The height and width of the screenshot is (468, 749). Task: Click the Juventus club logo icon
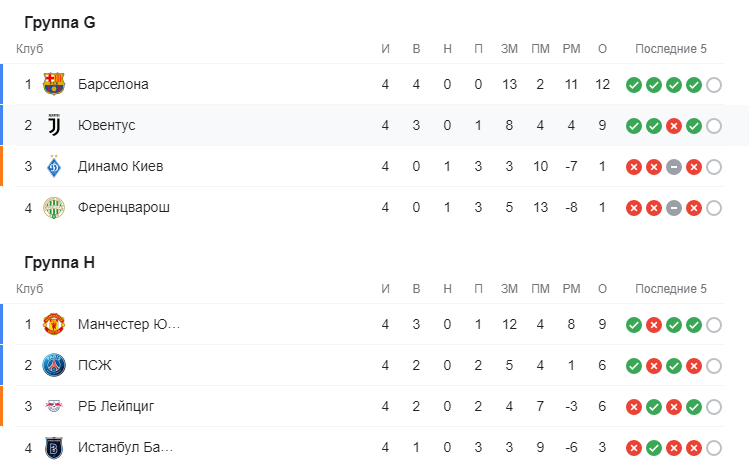54,125
